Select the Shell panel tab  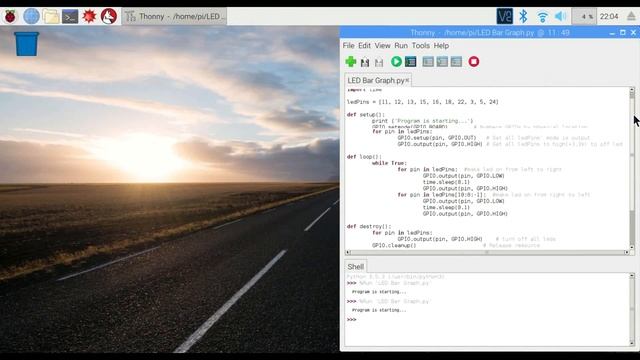point(356,267)
